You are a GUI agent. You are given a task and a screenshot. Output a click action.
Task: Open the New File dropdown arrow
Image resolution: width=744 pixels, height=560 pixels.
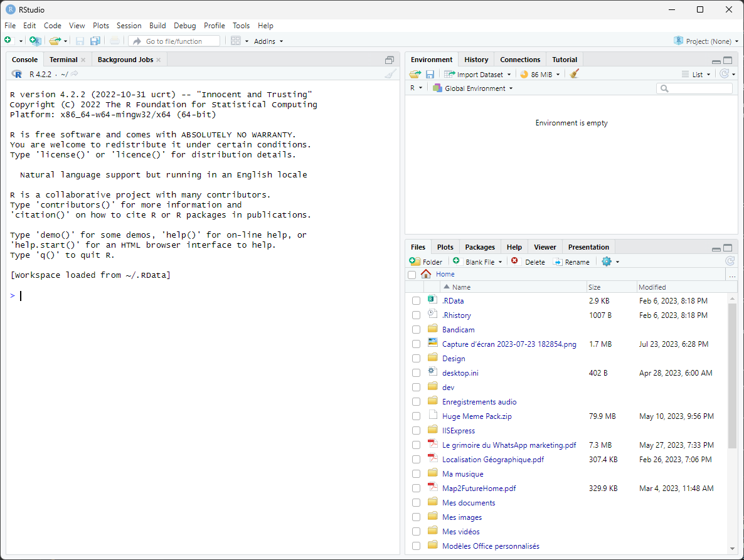pyautogui.click(x=21, y=41)
